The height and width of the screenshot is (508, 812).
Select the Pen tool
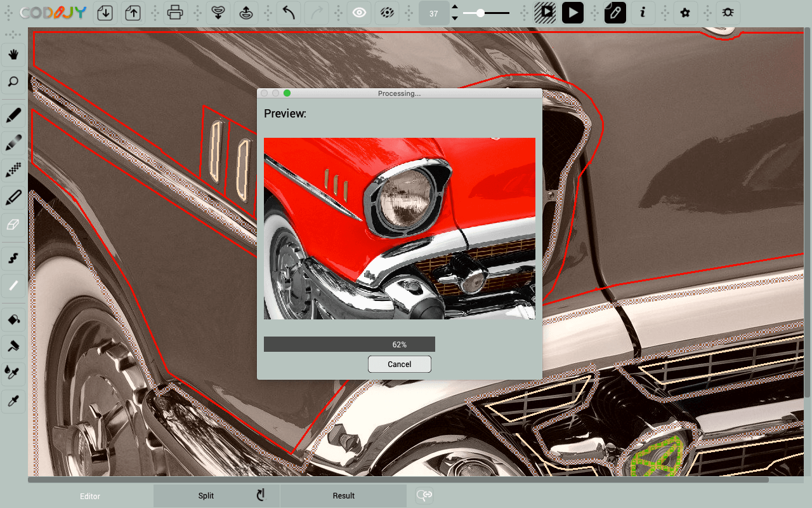13,116
